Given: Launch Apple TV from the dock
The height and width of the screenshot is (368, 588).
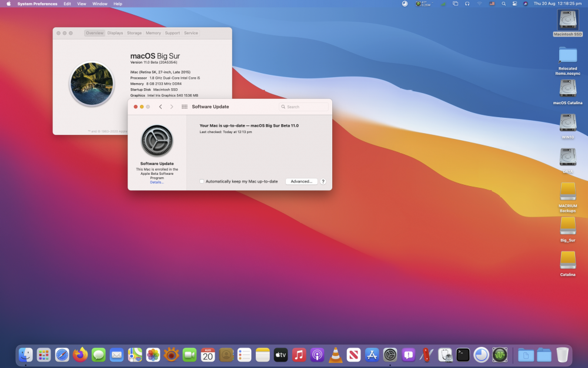Looking at the screenshot, I should coord(280,354).
